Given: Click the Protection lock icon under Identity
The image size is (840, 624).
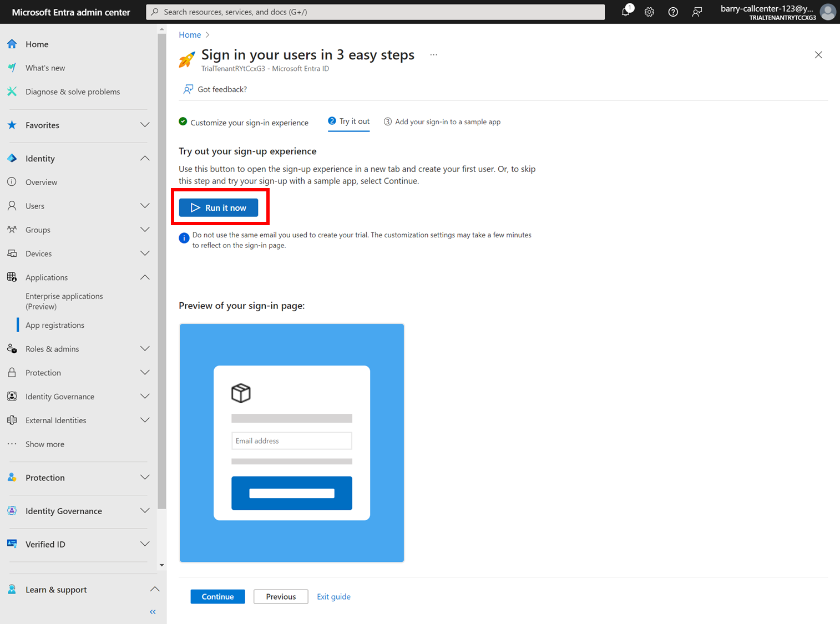Looking at the screenshot, I should click(x=12, y=373).
